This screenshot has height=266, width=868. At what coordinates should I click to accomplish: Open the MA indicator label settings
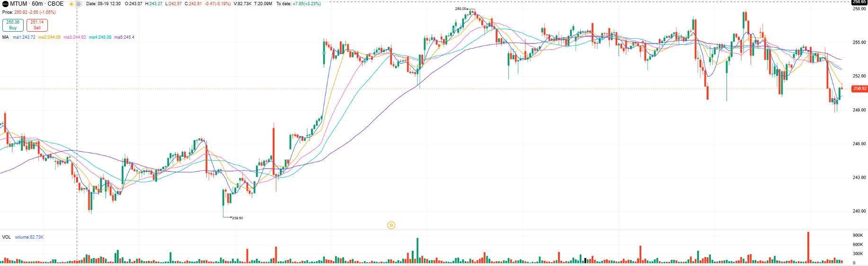coord(5,37)
